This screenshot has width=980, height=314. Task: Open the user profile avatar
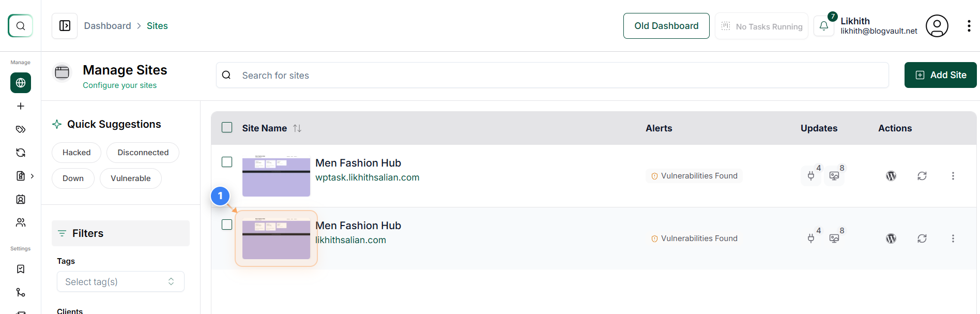[937, 26]
